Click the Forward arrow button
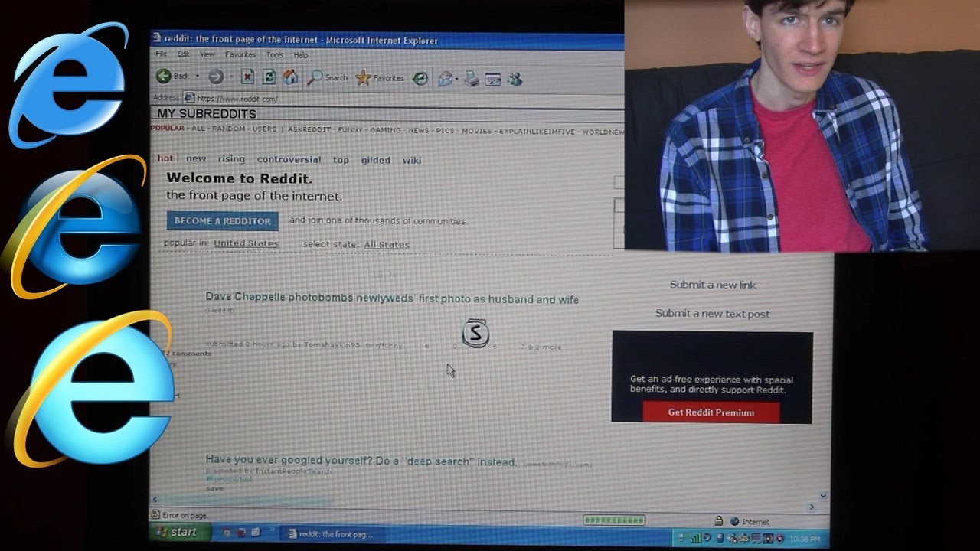This screenshot has height=551, width=980. pos(216,77)
